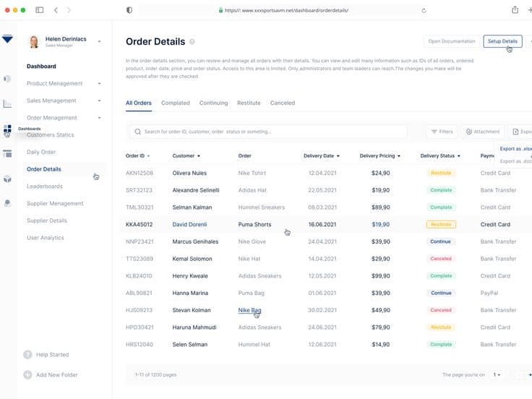Sort by the Delivery Date column arrow

tap(338, 156)
